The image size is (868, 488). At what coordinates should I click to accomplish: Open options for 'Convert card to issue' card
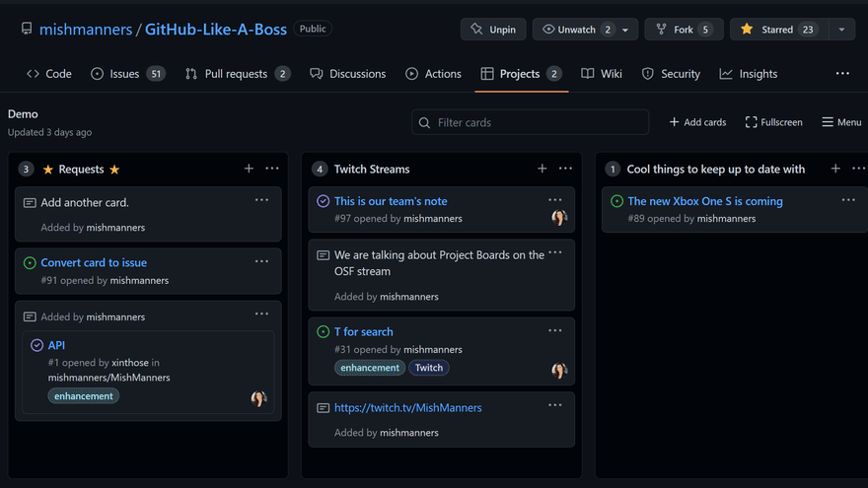[261, 261]
